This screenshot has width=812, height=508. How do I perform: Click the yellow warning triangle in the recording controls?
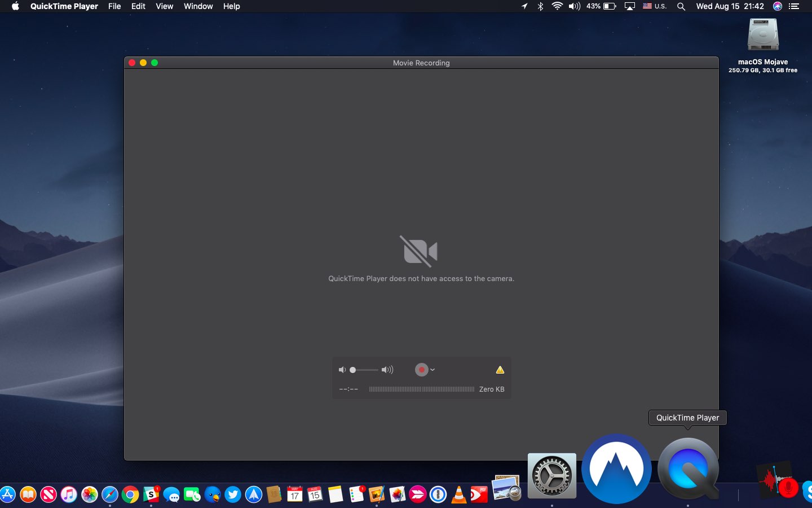click(499, 370)
